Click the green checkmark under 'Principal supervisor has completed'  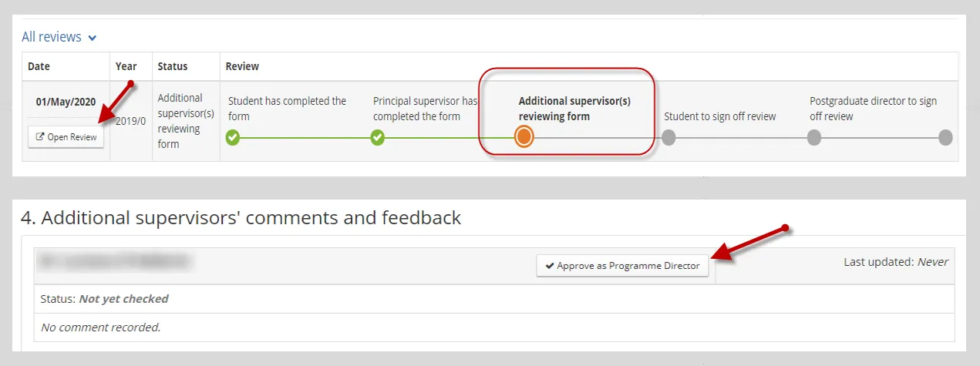pos(378,137)
